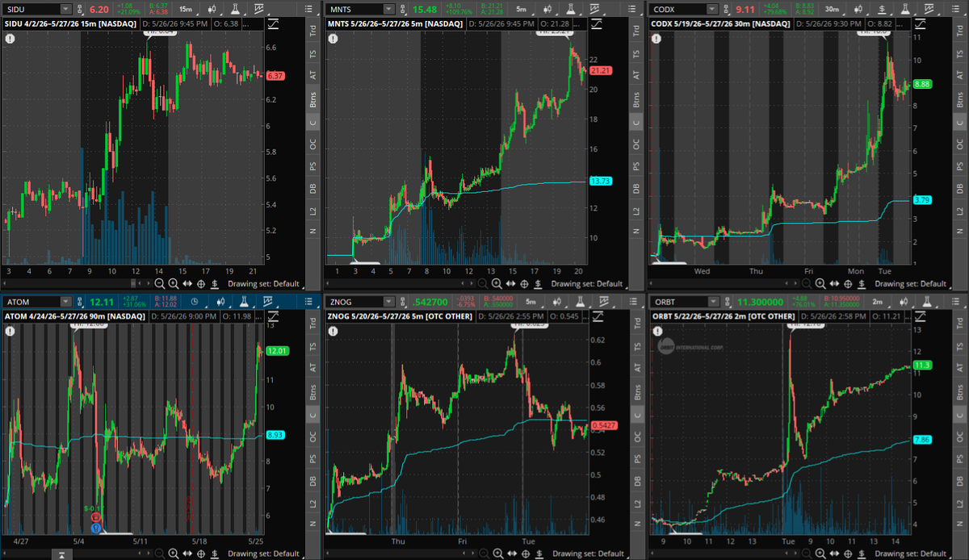Image resolution: width=969 pixels, height=560 pixels.
Task: Click Drawing set: Default under ATOM chart
Action: [x=263, y=554]
